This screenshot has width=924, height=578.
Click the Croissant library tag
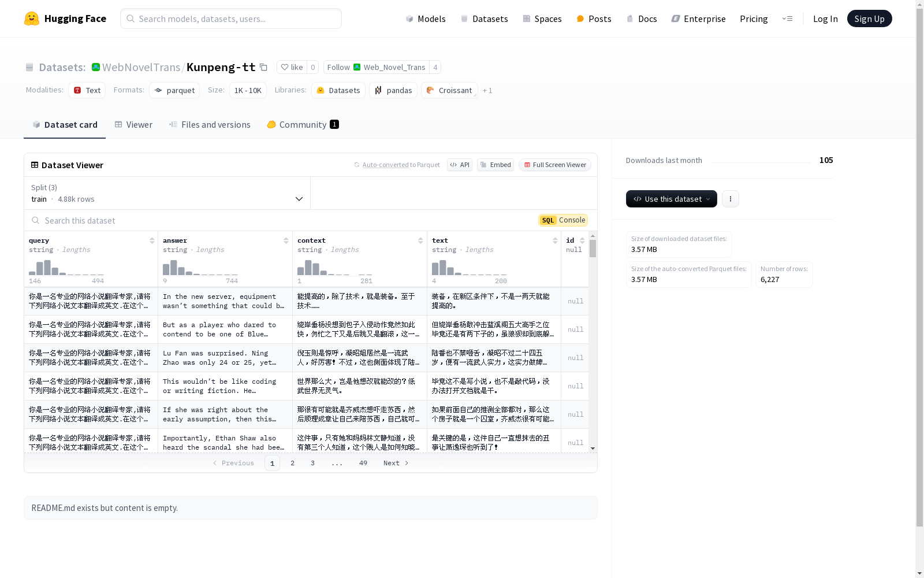click(449, 90)
